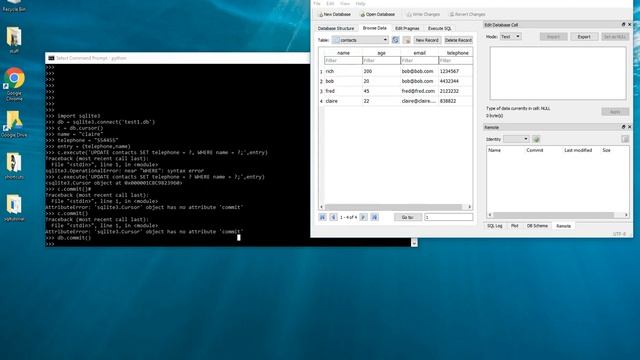Select the shortcuts folder on desktop
This screenshot has height=360, width=640.
14,166
